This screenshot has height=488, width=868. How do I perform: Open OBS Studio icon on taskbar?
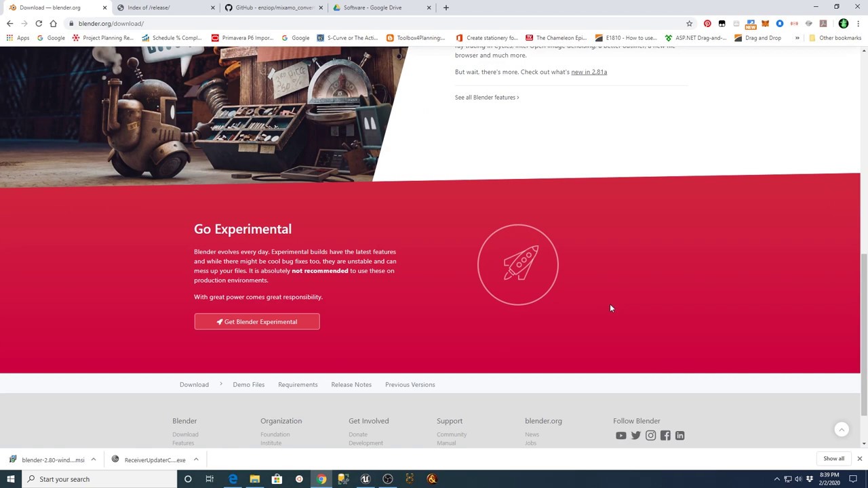388,479
